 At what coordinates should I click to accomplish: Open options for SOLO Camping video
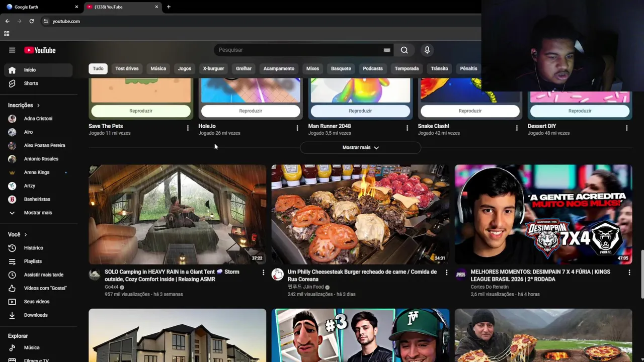point(263,273)
